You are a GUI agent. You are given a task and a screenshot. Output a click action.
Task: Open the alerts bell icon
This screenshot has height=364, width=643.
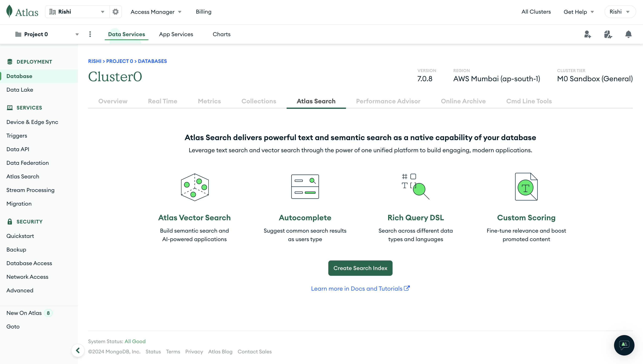[628, 34]
